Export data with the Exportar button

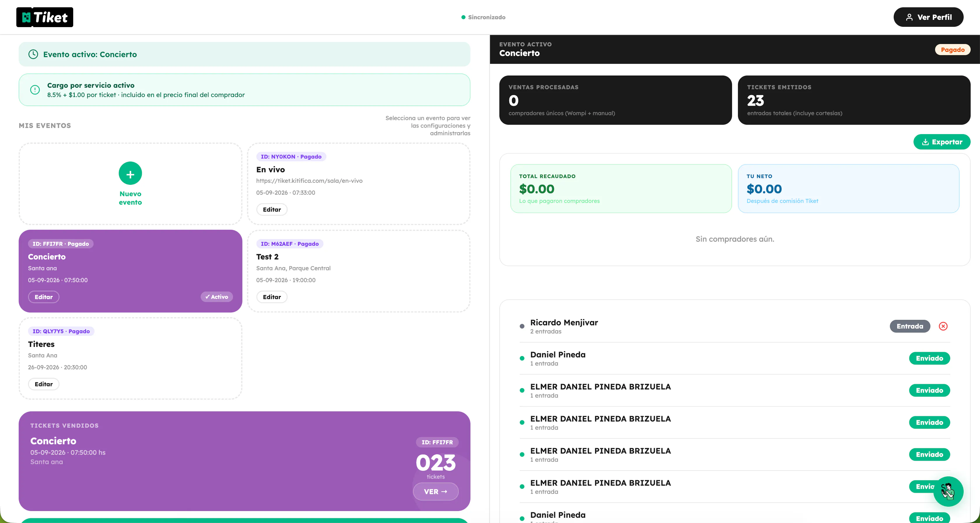pos(942,142)
